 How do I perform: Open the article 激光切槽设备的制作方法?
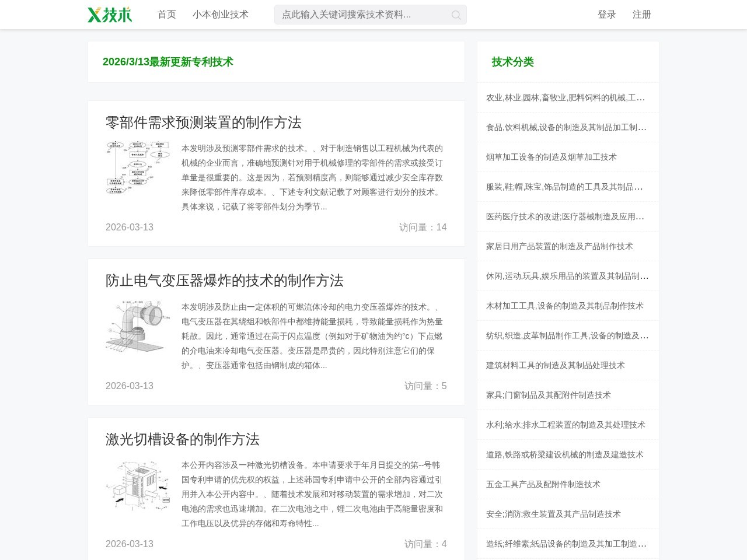[182, 440]
